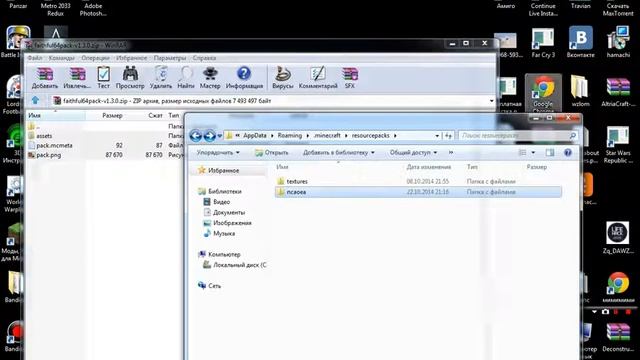
Task: Click the hamachi desktop icon
Action: 618,42
